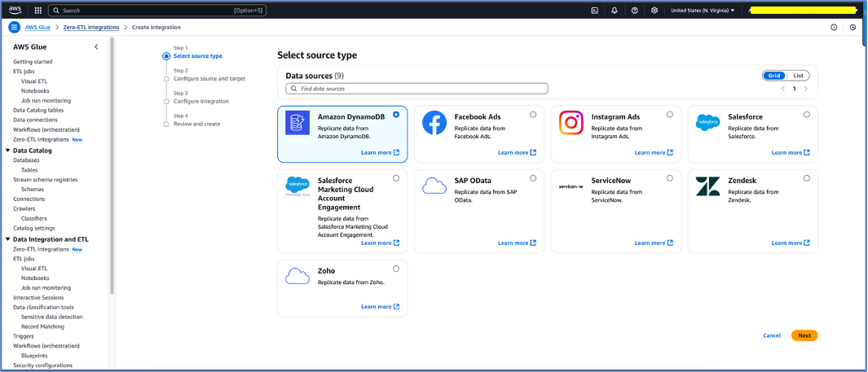Open the AWS services grid menu
Viewport: 868px width, 372px height.
point(37,10)
